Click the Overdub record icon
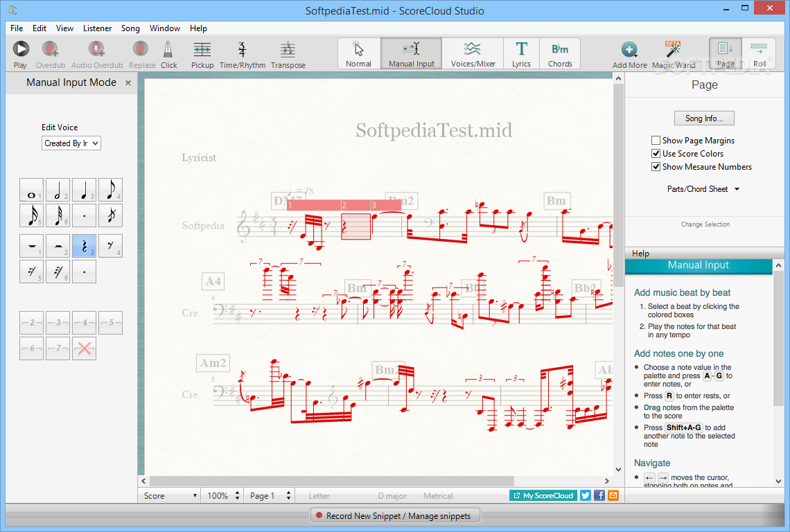Viewport: 790px width, 532px height. click(x=50, y=49)
